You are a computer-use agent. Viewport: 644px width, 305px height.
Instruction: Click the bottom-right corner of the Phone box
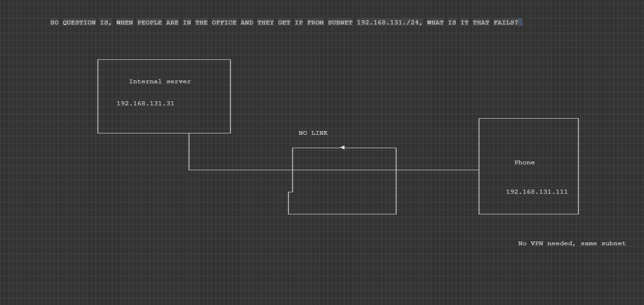(578, 213)
